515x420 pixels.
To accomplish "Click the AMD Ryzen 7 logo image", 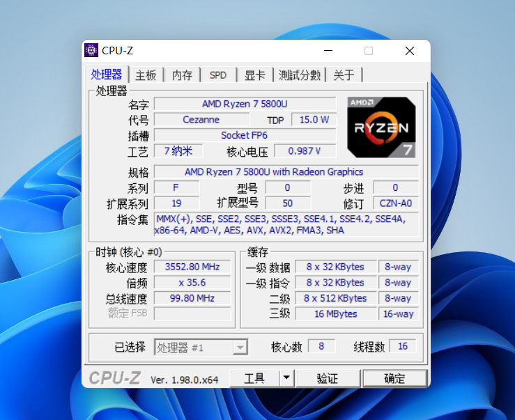I will tap(382, 127).
